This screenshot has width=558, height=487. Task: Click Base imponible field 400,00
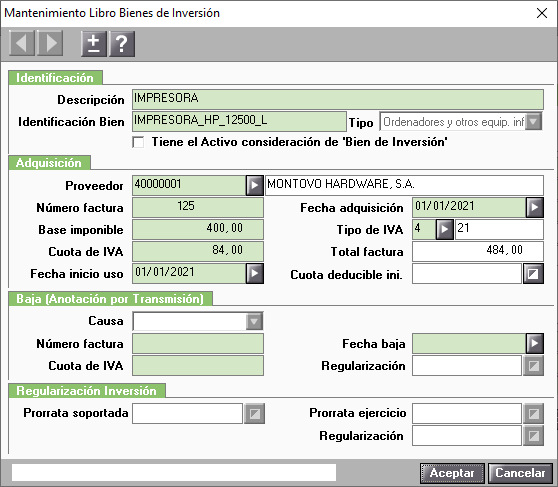coord(198,229)
